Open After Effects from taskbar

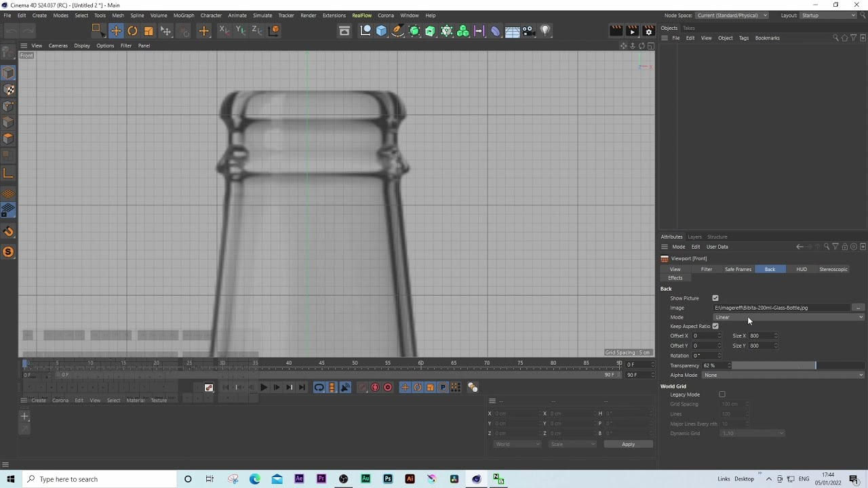pos(299,479)
